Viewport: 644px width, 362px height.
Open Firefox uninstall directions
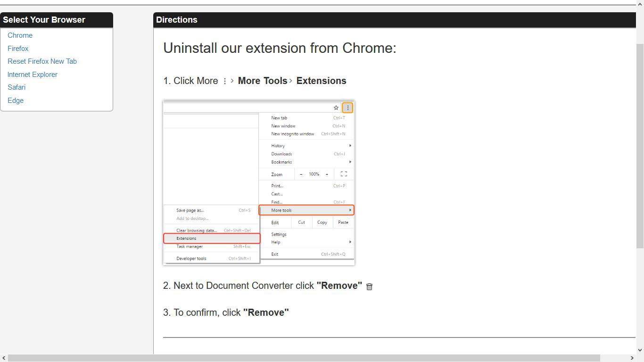[18, 49]
